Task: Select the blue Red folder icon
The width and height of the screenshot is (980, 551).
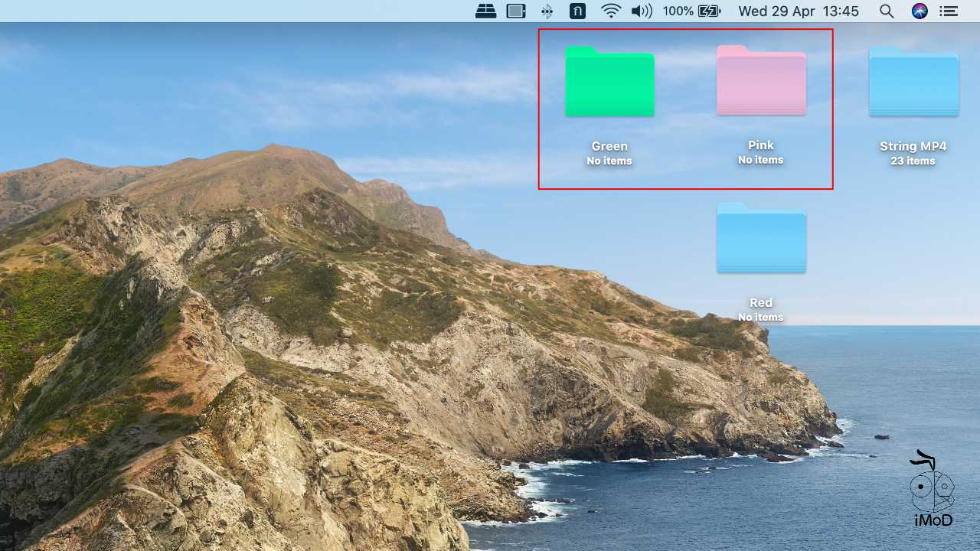Action: [761, 239]
